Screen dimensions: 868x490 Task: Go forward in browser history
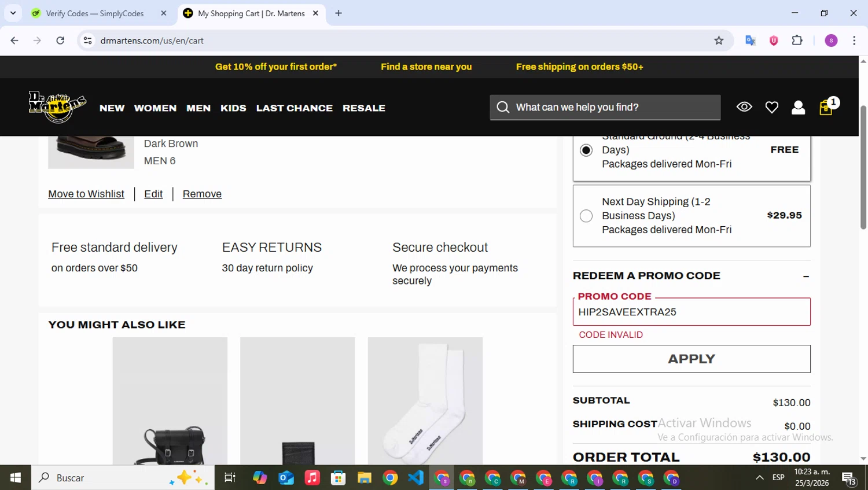37,40
